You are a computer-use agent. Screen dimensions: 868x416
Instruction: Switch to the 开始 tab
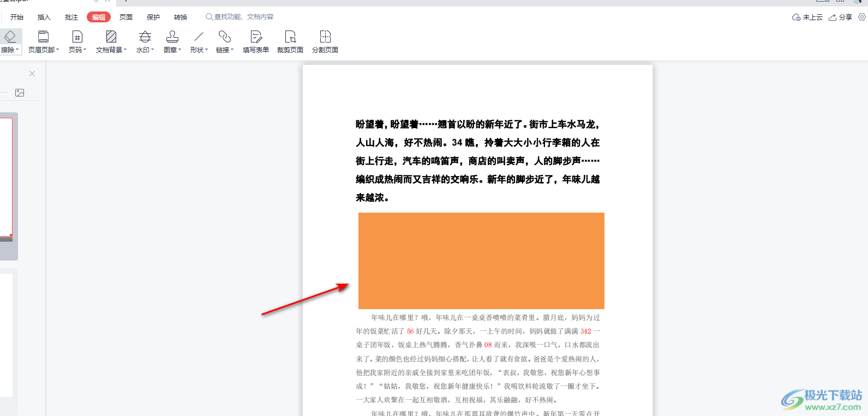[x=17, y=17]
